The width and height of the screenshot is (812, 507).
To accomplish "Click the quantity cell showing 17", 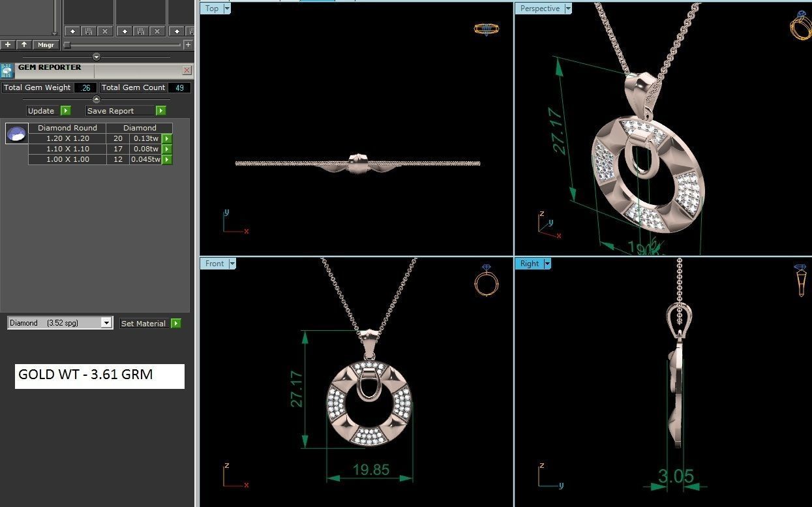I will pos(118,149).
